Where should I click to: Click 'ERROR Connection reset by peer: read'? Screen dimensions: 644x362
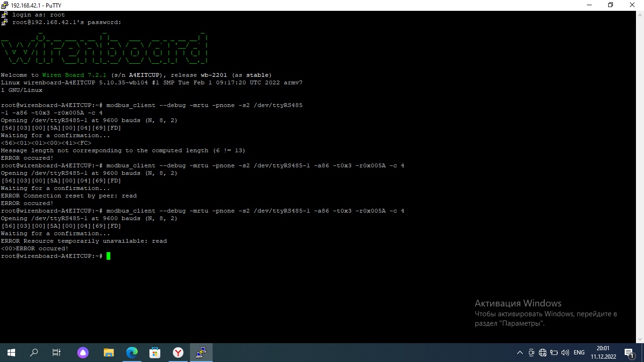[x=69, y=196]
